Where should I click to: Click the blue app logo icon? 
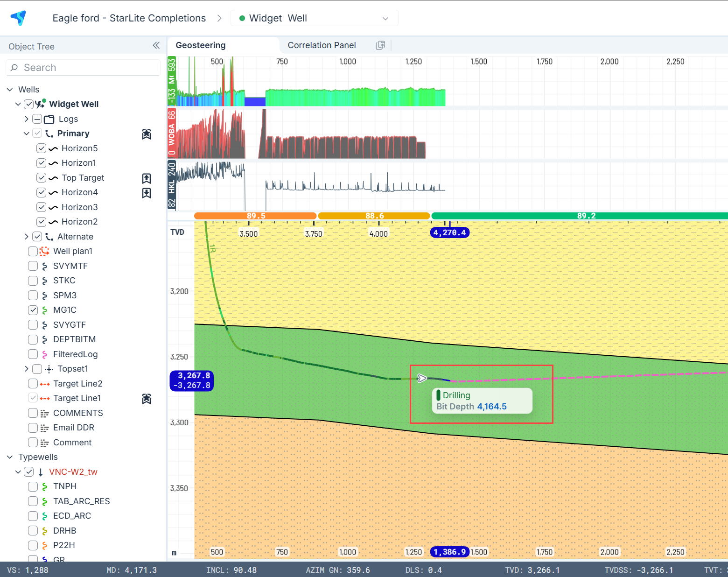(x=19, y=18)
